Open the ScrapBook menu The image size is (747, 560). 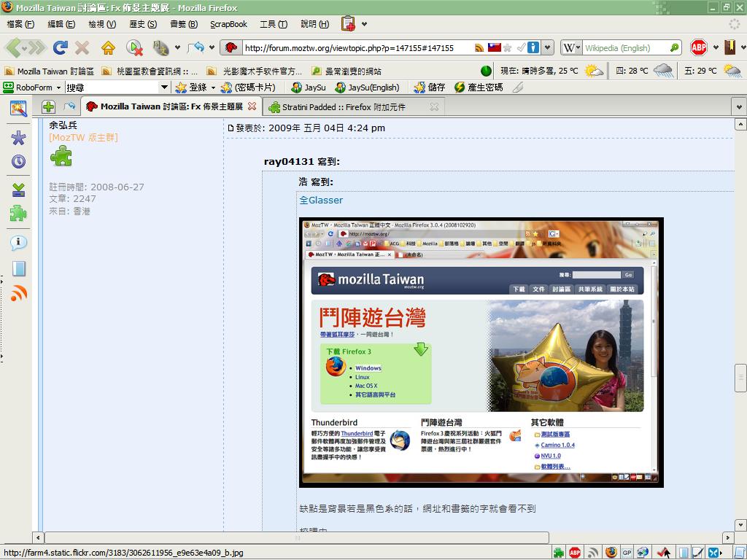[228, 24]
